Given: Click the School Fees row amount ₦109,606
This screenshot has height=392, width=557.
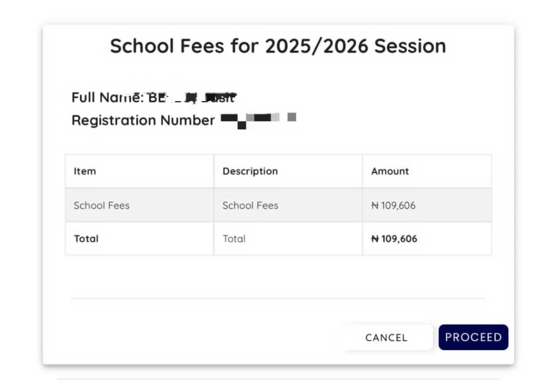Looking at the screenshot, I should tap(394, 206).
